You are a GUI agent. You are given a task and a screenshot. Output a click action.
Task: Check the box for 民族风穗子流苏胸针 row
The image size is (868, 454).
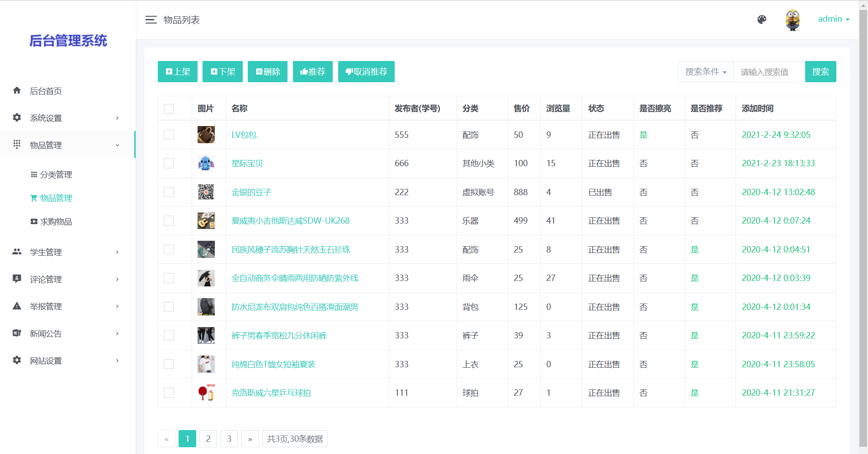169,249
